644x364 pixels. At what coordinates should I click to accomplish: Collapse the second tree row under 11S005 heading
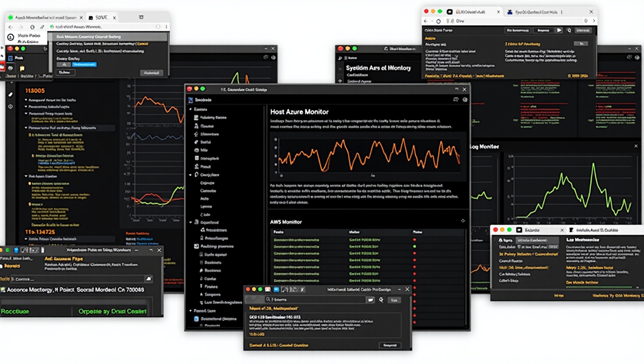tap(26, 107)
